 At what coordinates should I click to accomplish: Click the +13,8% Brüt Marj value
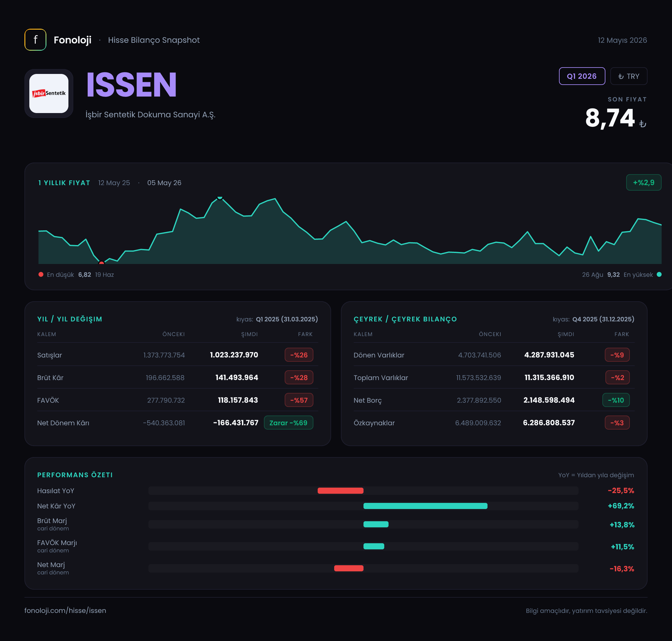tap(622, 525)
